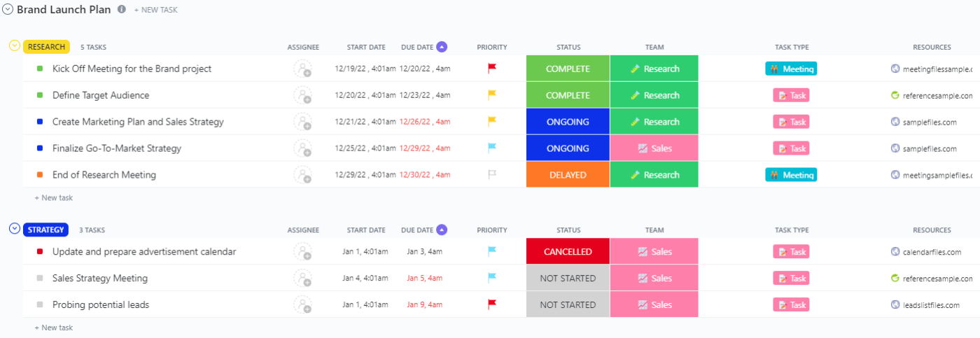
Task: Click yellow priority flag for Define Target Audience
Action: tap(491, 95)
